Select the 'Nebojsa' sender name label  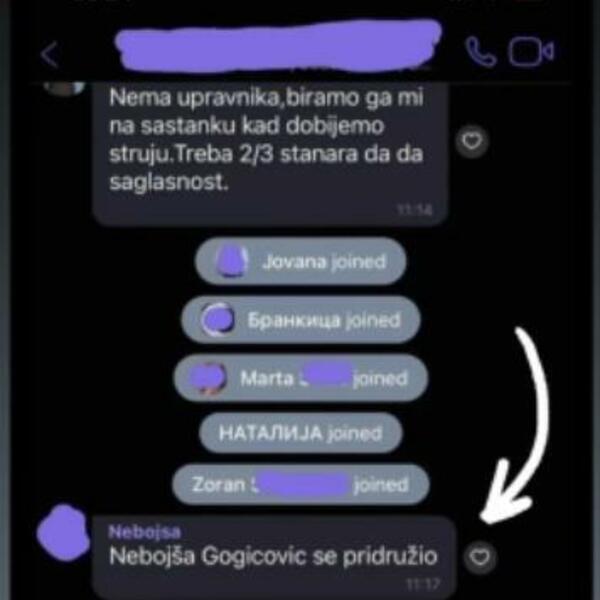point(145,532)
